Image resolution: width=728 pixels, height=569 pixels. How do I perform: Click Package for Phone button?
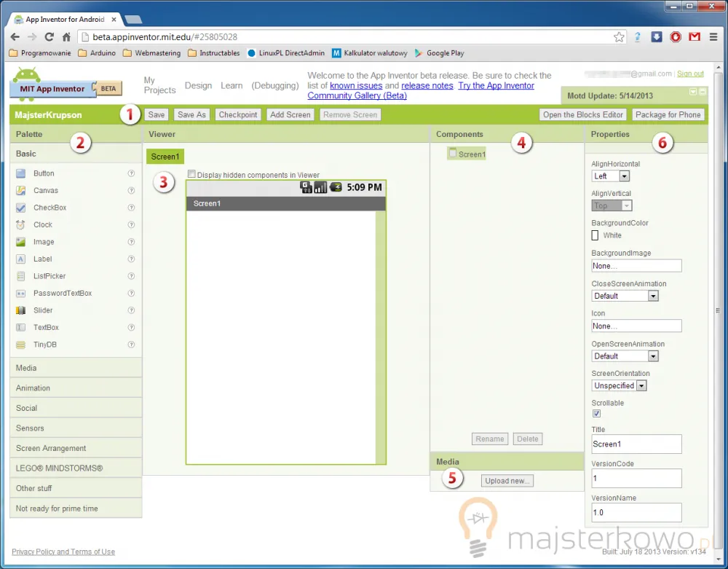(x=668, y=114)
